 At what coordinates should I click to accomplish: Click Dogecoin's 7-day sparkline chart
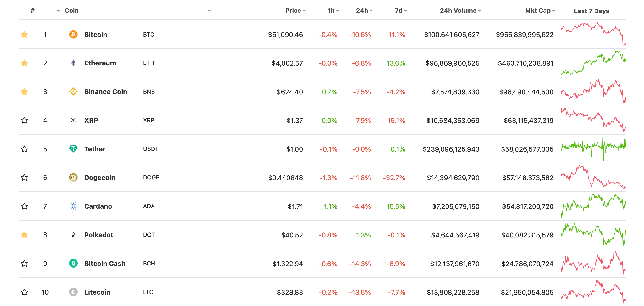point(593,177)
